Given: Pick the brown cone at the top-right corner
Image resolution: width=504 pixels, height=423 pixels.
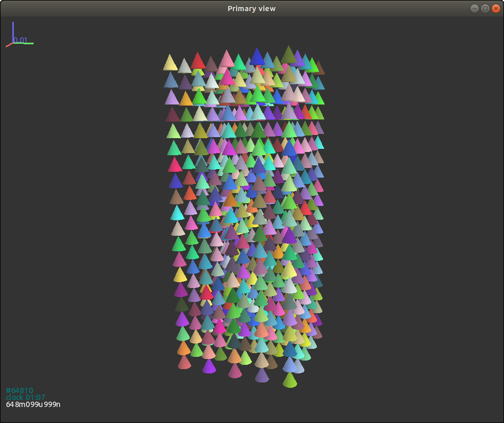Looking at the screenshot, I should [x=319, y=68].
